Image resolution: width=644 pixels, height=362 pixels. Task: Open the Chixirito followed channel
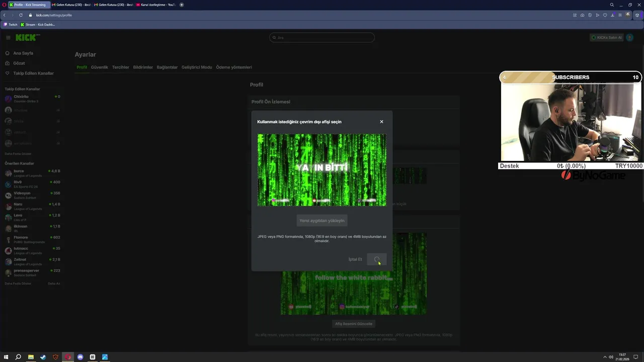[x=32, y=99]
